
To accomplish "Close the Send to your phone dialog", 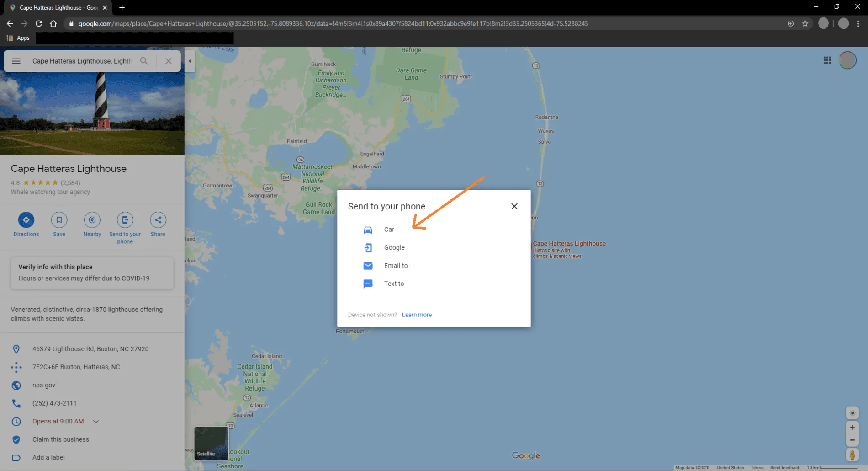I will (514, 206).
